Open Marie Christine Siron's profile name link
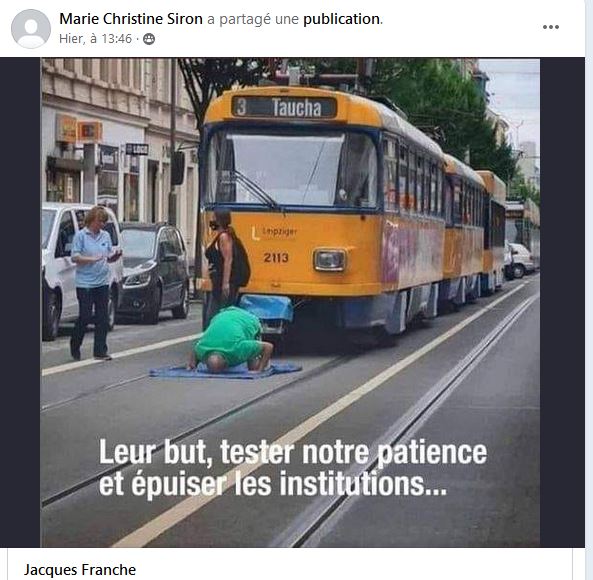 tap(131, 19)
